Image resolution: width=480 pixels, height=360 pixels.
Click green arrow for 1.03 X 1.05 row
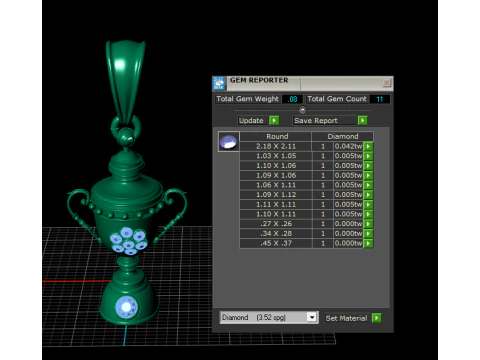click(368, 156)
